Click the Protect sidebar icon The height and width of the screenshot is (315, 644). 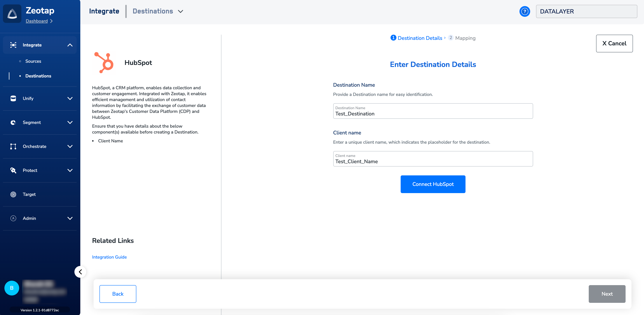[x=13, y=170]
